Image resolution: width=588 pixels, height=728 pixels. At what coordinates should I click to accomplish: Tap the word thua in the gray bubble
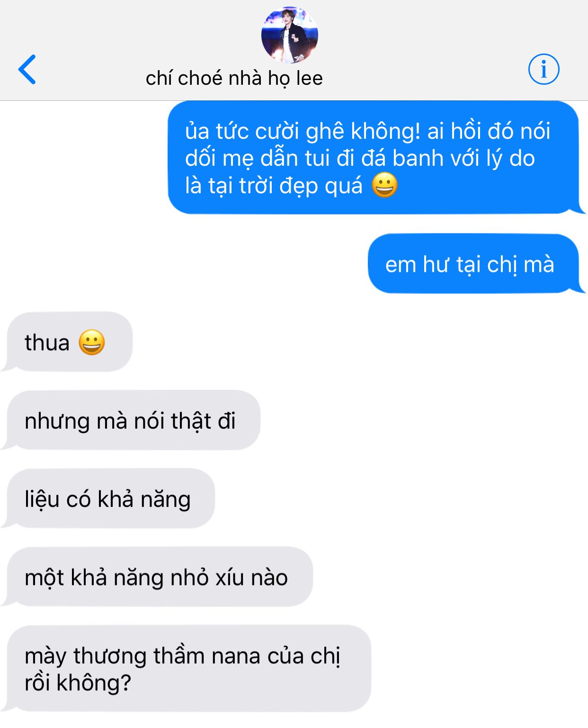pos(47,342)
